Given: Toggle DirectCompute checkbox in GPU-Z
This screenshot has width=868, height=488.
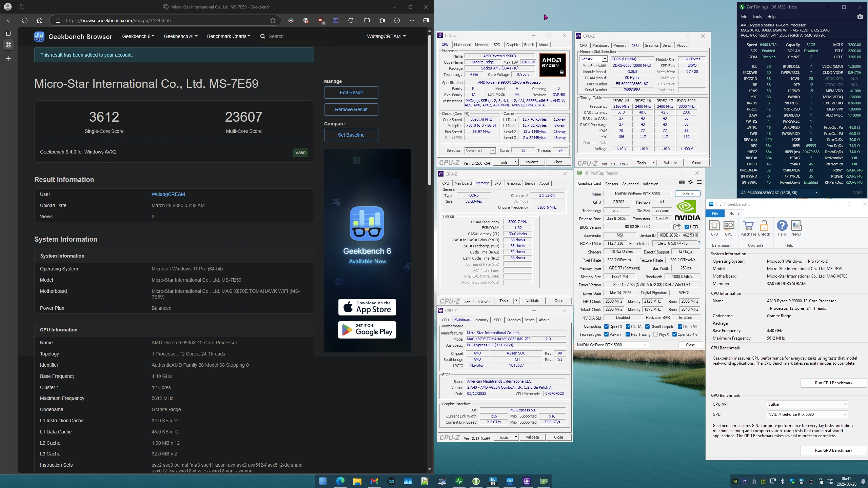Looking at the screenshot, I should click(647, 327).
